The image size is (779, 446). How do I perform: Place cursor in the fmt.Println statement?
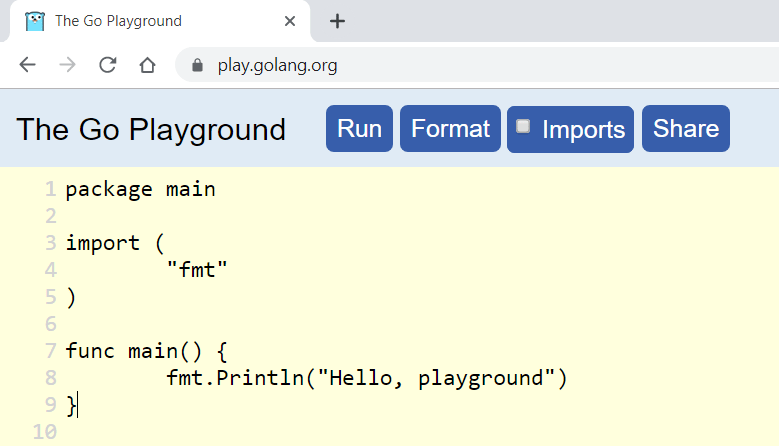tap(366, 378)
